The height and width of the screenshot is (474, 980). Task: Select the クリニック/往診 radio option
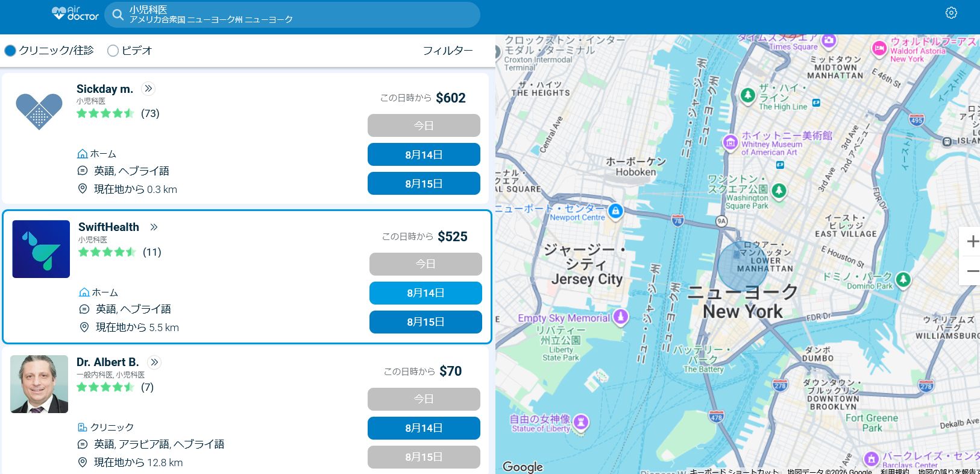click(x=10, y=51)
